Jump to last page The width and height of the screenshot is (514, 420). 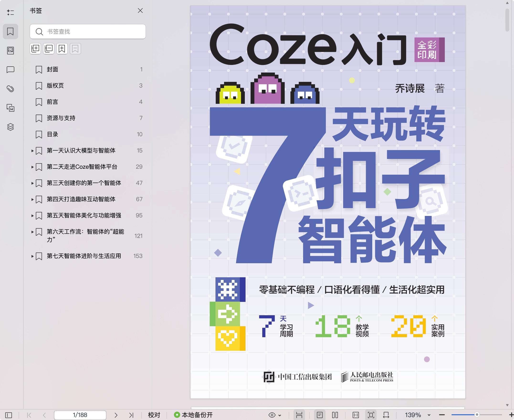131,415
